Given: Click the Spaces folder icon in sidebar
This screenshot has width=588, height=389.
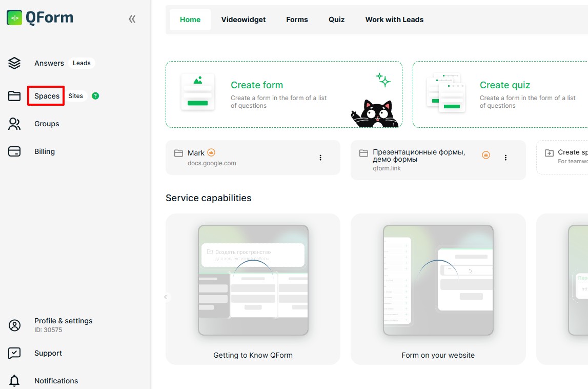Looking at the screenshot, I should tap(14, 96).
